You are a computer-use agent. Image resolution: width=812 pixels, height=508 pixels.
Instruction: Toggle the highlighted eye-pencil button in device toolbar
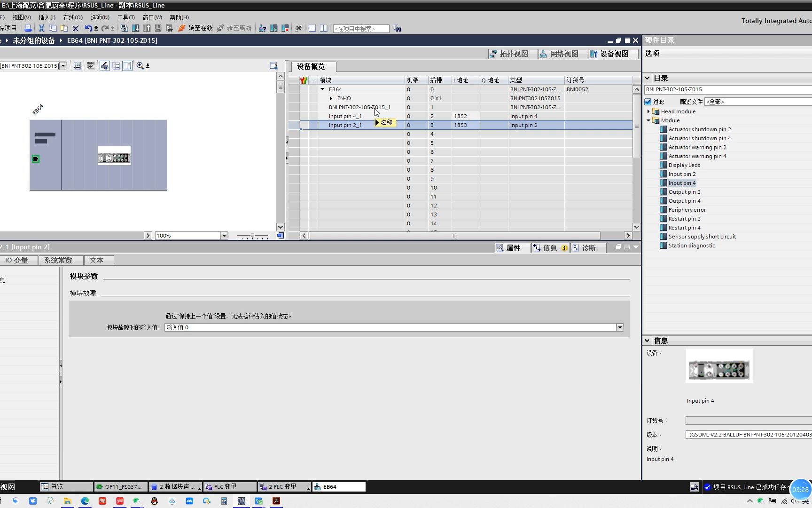coord(104,66)
